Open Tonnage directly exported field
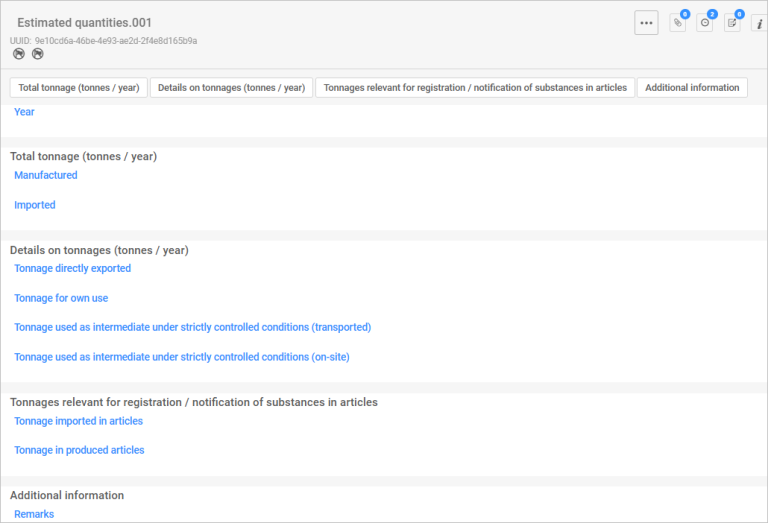 pyautogui.click(x=72, y=268)
